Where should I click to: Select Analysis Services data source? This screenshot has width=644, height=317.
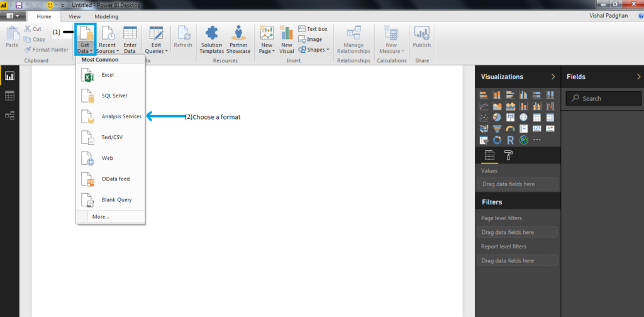tap(121, 116)
